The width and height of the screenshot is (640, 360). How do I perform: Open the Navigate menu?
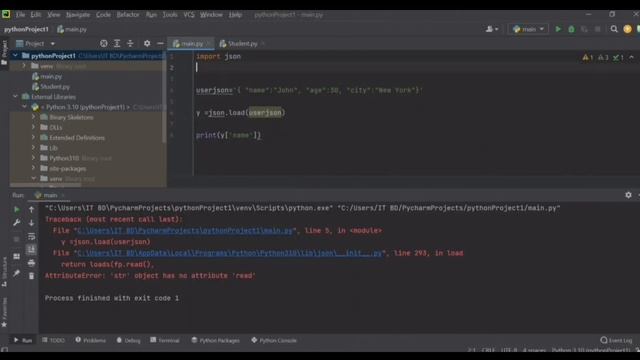tap(78, 15)
